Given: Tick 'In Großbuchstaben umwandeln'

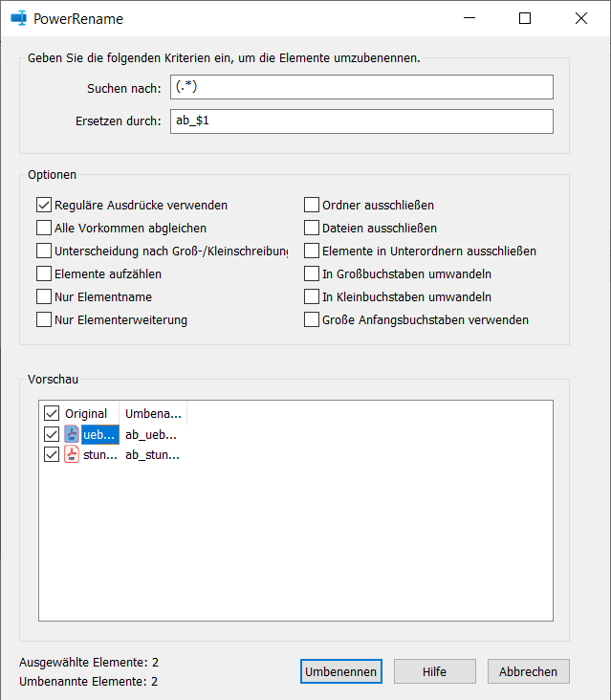Looking at the screenshot, I should (x=312, y=273).
